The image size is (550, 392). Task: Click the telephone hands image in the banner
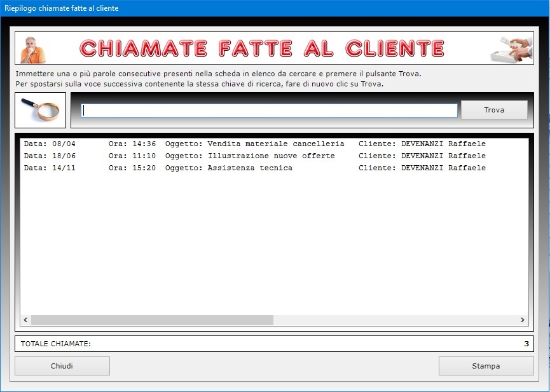511,50
